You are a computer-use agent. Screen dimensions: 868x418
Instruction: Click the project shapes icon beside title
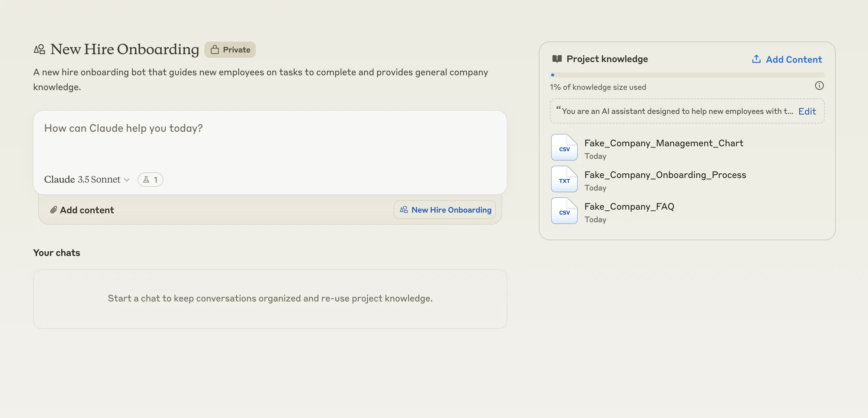pos(39,50)
